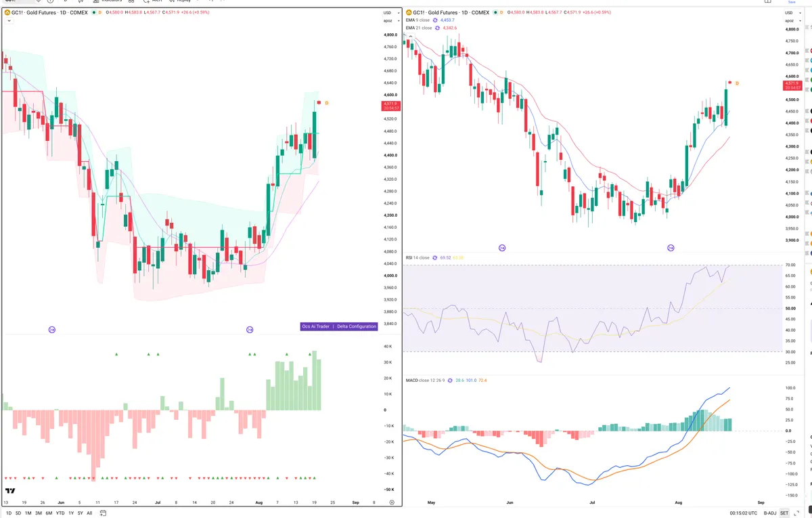Select 1M time range

click(x=28, y=513)
